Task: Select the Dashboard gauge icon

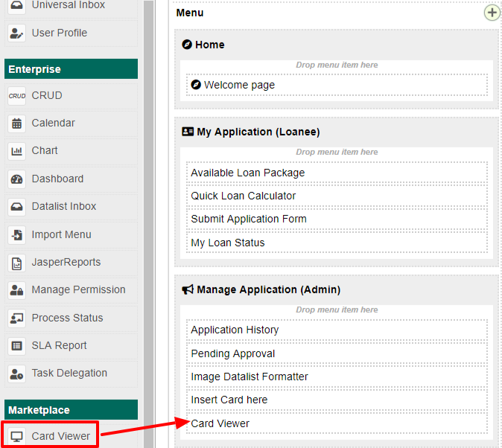Action: [16, 179]
